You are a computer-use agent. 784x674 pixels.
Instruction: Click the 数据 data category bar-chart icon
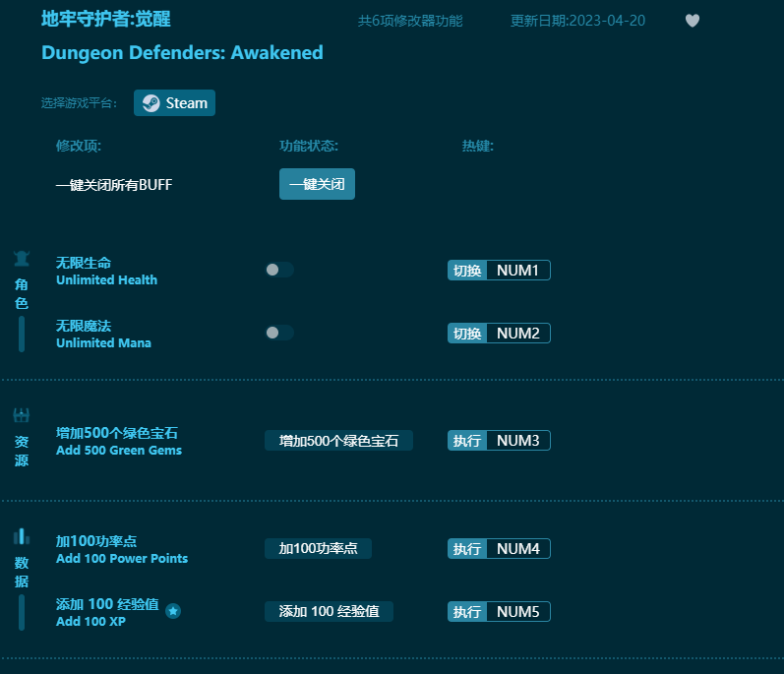[22, 536]
